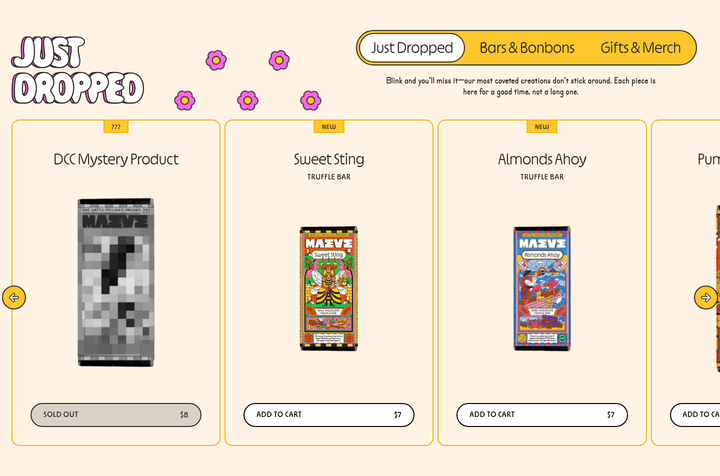The height and width of the screenshot is (476, 720).
Task: Select the Just Dropped tab
Action: click(x=412, y=48)
